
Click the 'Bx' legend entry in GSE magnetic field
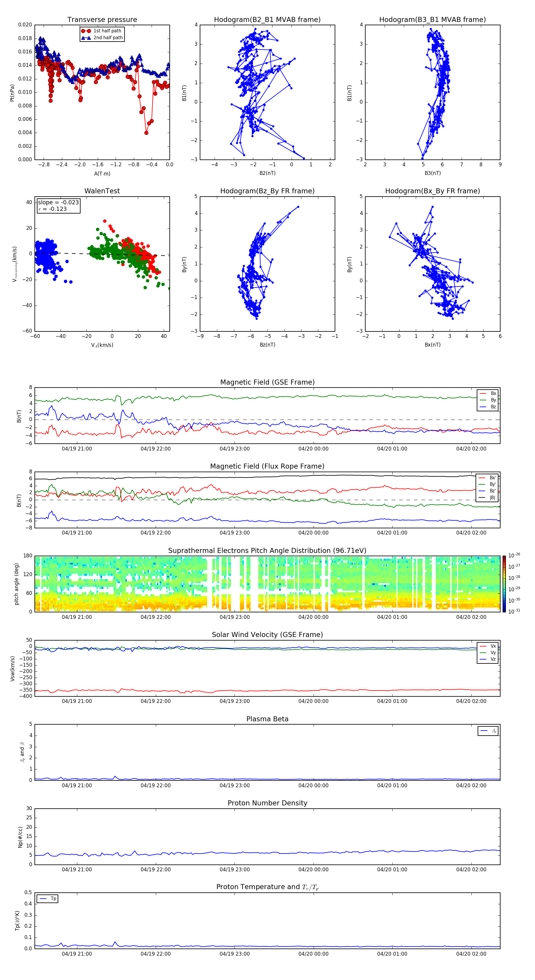pyautogui.click(x=488, y=393)
